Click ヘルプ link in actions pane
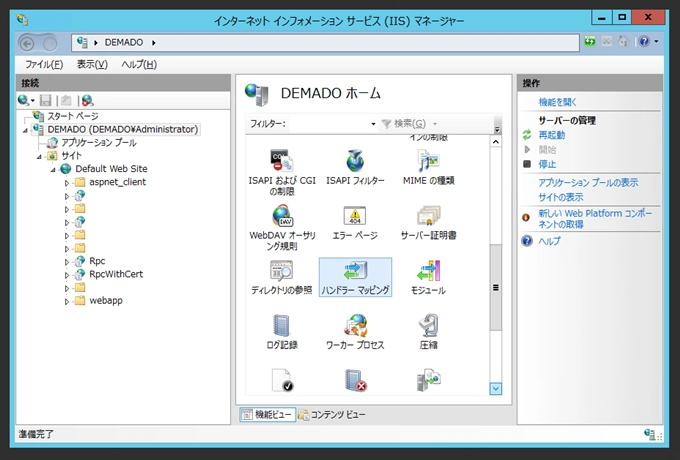 pyautogui.click(x=549, y=241)
